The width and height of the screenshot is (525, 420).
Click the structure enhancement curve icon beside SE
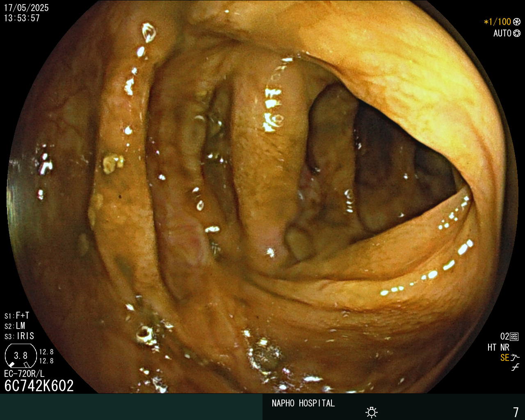[x=515, y=358]
